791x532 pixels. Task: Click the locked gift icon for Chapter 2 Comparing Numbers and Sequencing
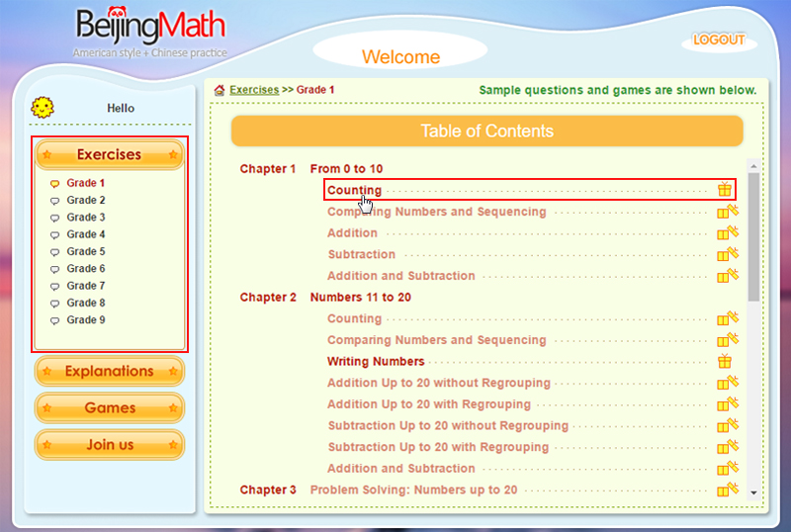pyautogui.click(x=728, y=340)
